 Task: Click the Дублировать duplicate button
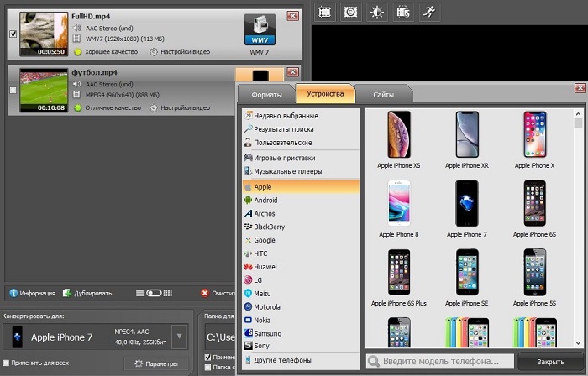click(87, 293)
